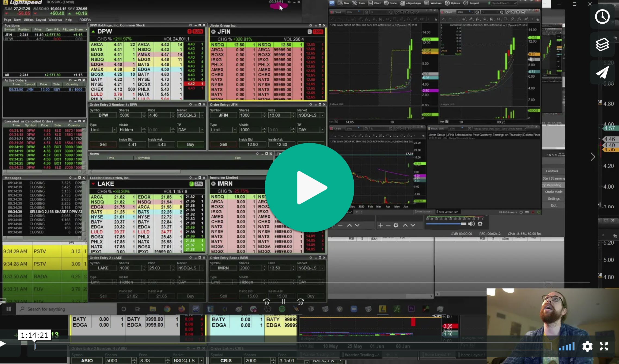
Task: Click Search for anything taskbar box
Action: pos(67,309)
